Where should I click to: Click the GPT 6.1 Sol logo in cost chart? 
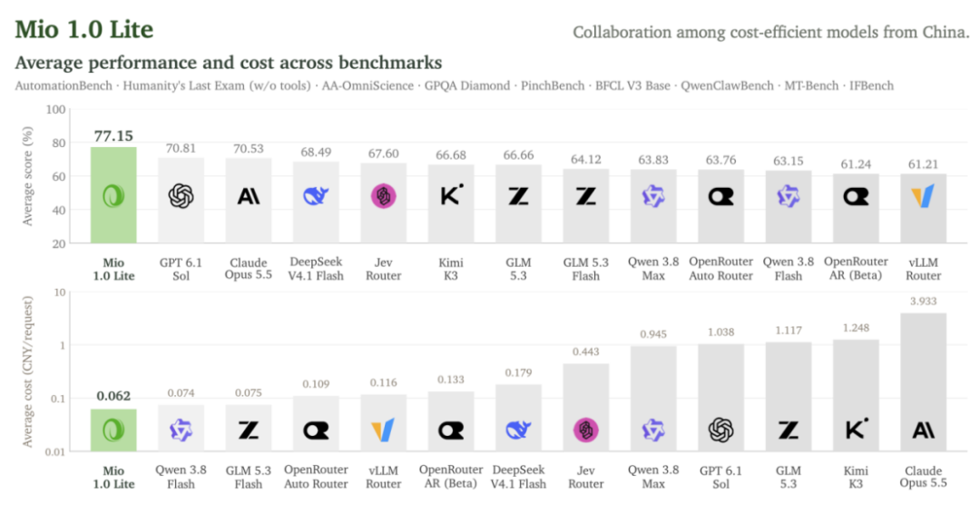click(x=720, y=430)
